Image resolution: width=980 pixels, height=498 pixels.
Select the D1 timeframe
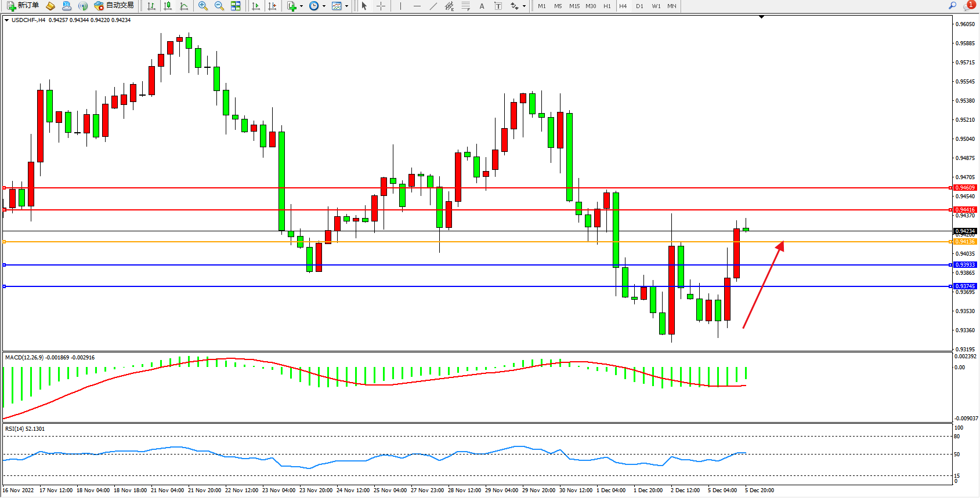pyautogui.click(x=639, y=6)
